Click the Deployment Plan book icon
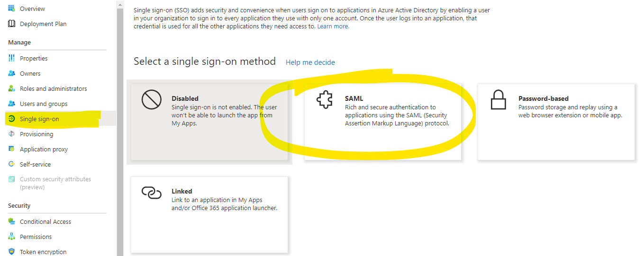Screen dimensions: 644x256 click(x=11, y=24)
